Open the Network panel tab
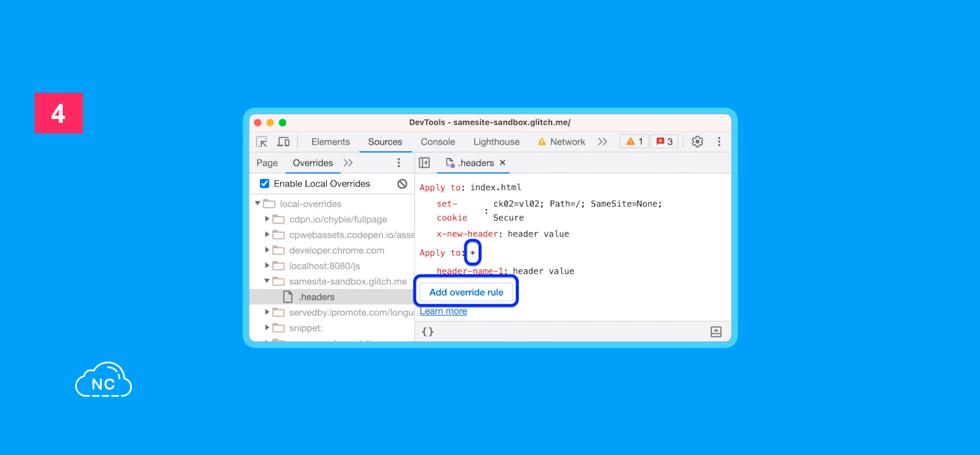 point(561,142)
